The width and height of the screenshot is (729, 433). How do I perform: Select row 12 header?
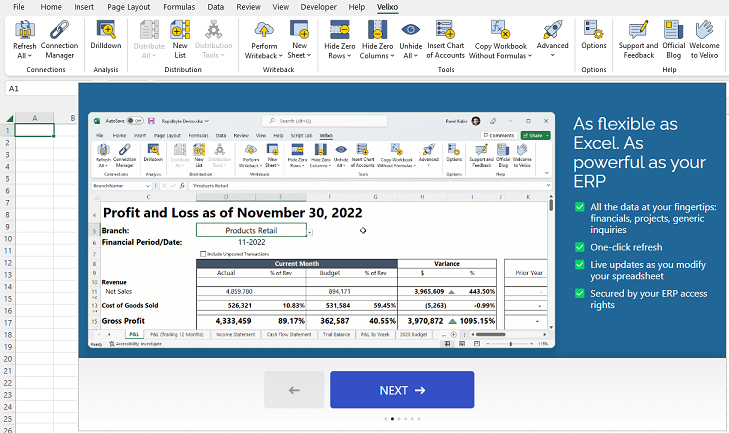click(7, 263)
